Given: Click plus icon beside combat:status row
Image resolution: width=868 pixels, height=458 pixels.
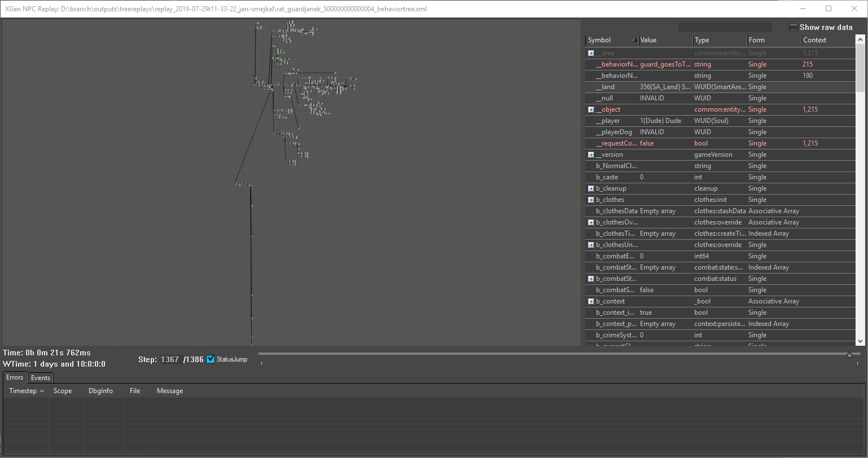Looking at the screenshot, I should point(591,279).
